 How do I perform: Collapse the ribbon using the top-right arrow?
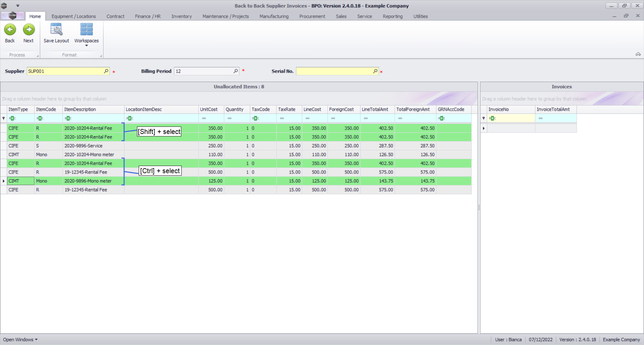pos(638,54)
